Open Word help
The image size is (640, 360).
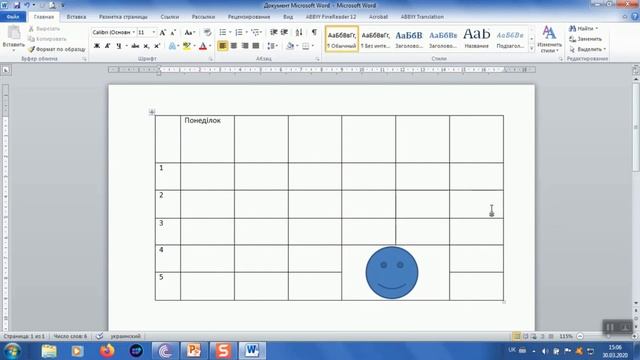(x=635, y=17)
